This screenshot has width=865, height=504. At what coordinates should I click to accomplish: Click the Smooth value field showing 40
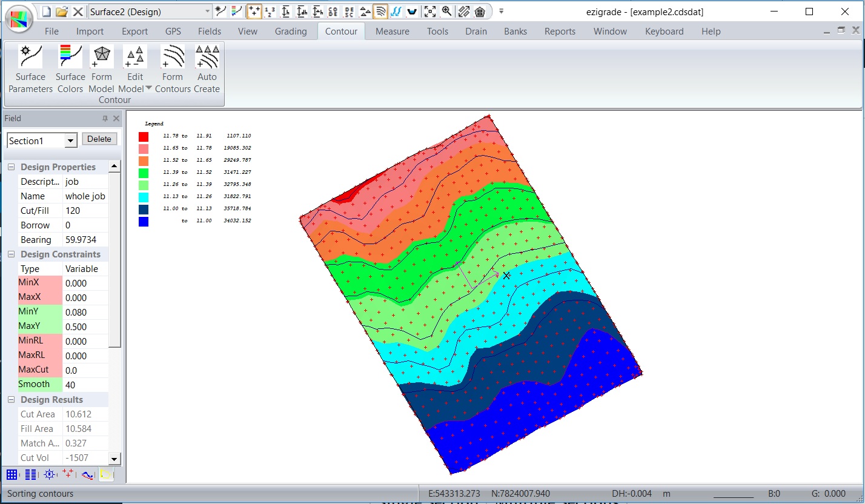(85, 385)
